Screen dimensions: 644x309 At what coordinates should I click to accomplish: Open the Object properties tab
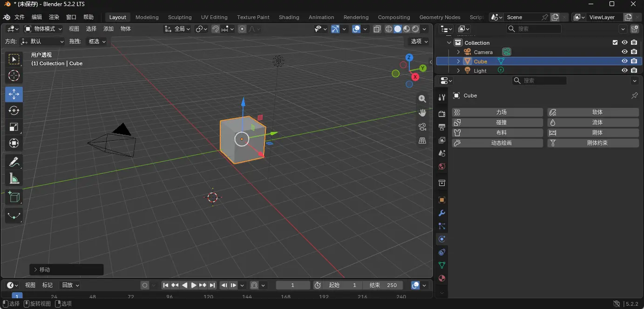pos(442,200)
